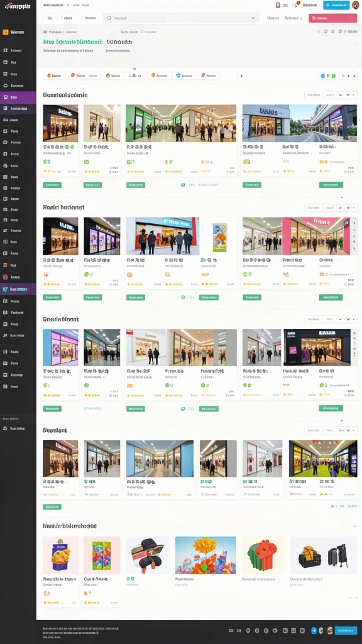Open the green-walled mall storefront photo
362x644 pixels.
(x=181, y=123)
